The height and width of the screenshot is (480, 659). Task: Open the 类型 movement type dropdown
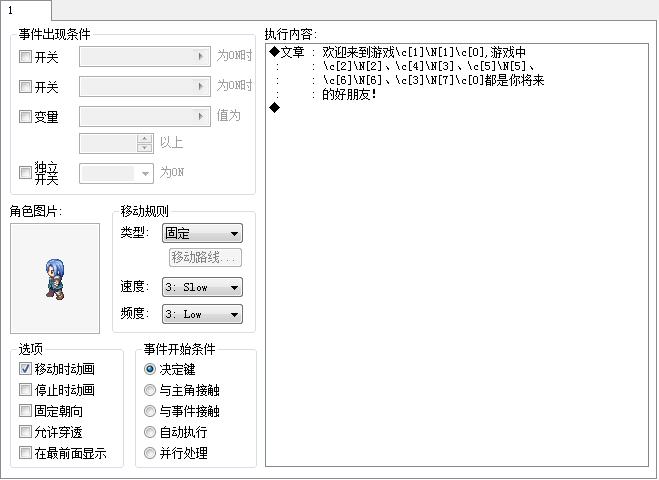click(x=202, y=233)
